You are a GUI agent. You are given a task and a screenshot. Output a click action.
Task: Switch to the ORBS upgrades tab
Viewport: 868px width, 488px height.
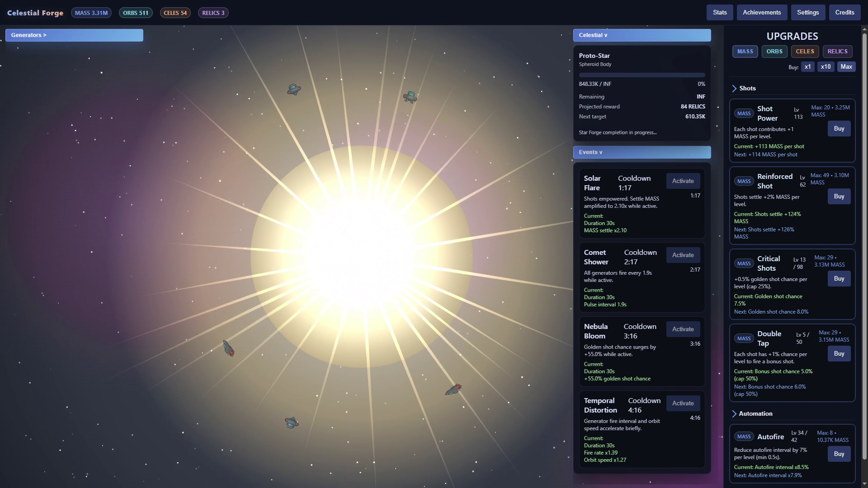click(x=774, y=52)
